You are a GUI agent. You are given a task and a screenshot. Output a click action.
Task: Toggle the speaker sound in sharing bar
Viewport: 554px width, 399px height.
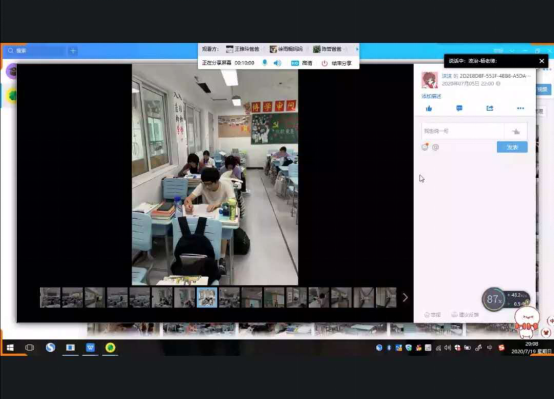(x=277, y=63)
